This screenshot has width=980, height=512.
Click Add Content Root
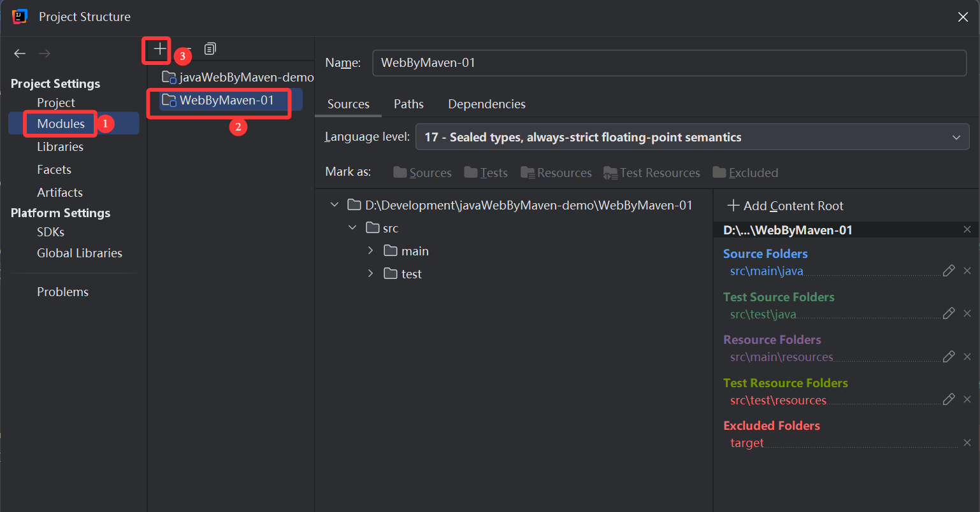[785, 206]
